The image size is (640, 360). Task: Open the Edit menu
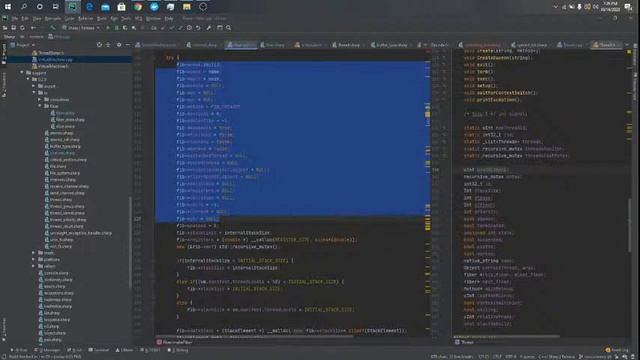25,19
